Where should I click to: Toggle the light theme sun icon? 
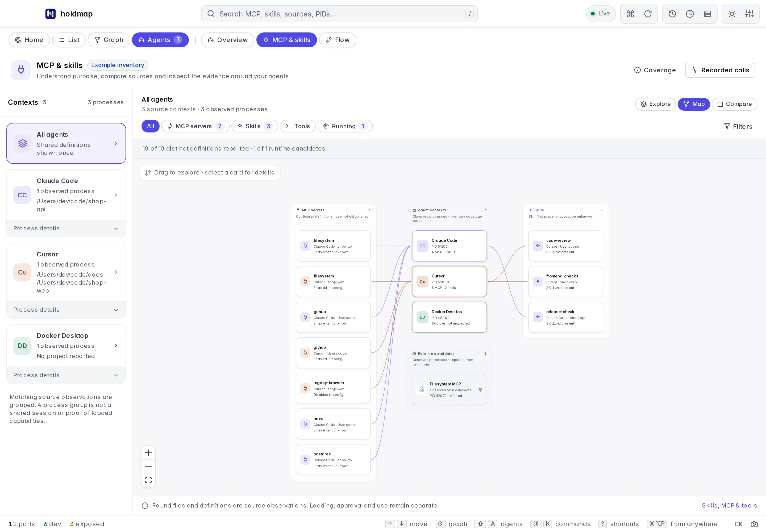click(732, 14)
